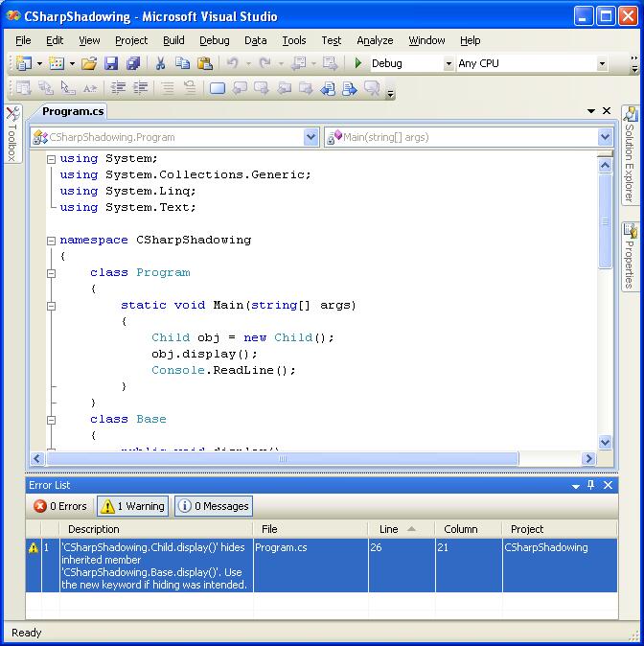
Task: Start debugging with the green play icon
Action: pyautogui.click(x=358, y=63)
